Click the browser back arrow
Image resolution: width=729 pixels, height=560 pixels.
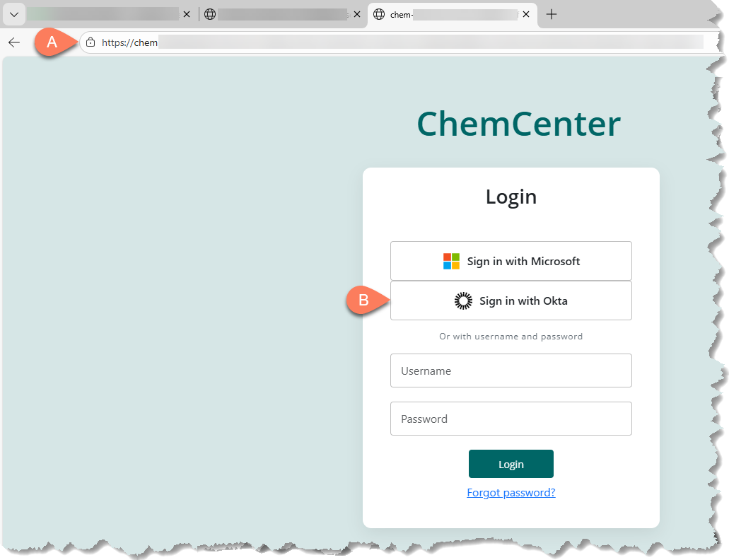point(14,42)
